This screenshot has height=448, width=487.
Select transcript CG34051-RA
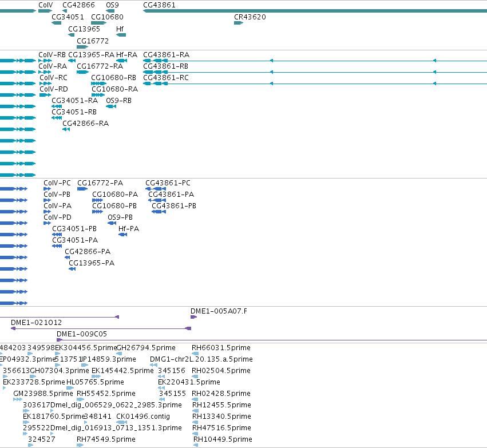click(x=57, y=106)
